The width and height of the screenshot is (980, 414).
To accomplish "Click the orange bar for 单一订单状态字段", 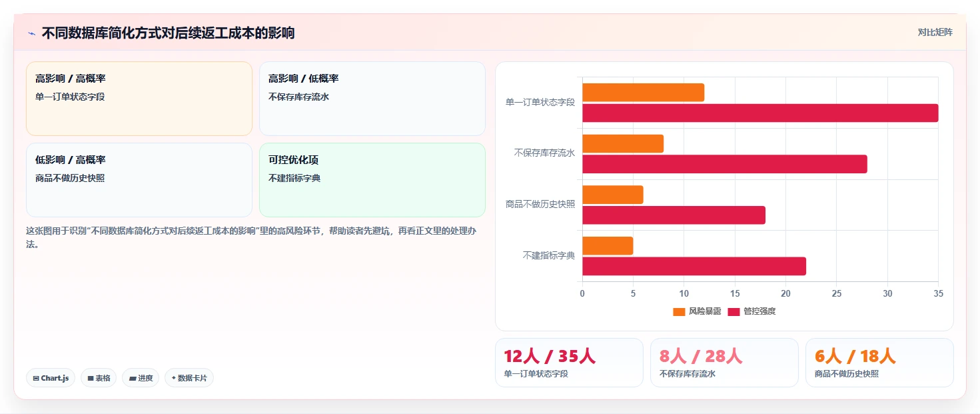I will [643, 93].
